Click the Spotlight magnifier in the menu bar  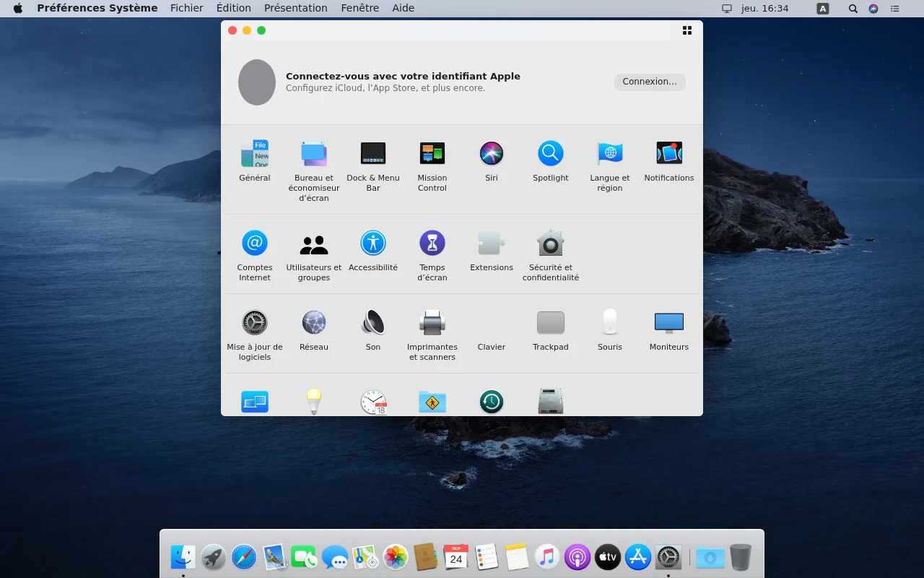853,9
